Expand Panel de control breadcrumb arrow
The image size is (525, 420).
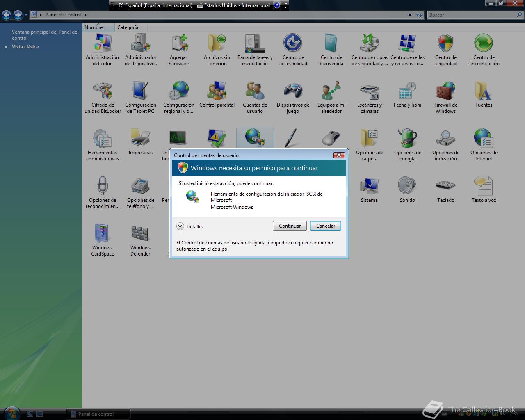coord(86,15)
